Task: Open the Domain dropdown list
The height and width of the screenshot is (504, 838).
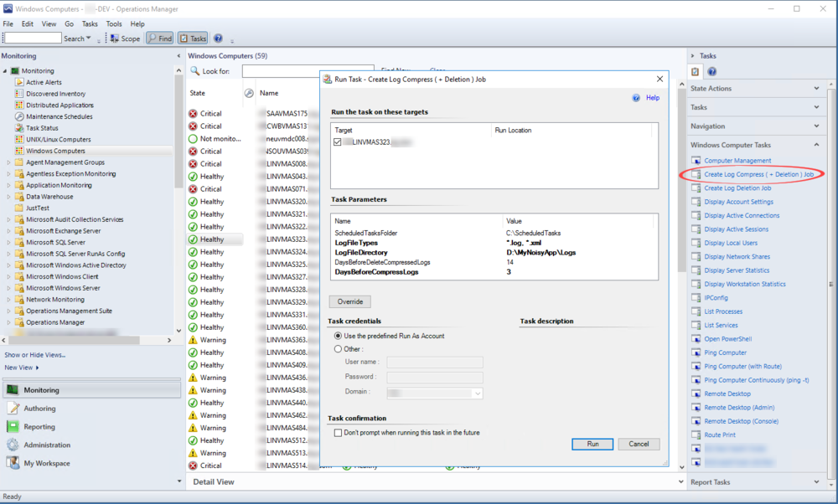Action: 477,393
